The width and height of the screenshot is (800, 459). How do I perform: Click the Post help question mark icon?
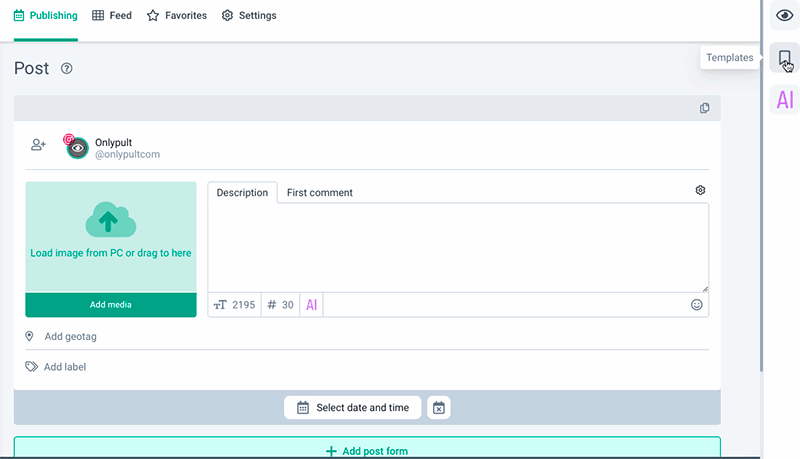[67, 69]
